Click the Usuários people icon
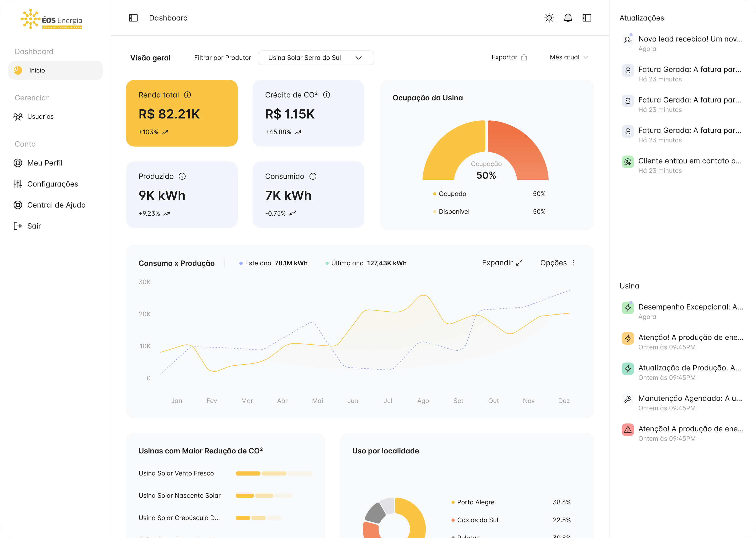This screenshot has height=538, width=756. (18, 117)
